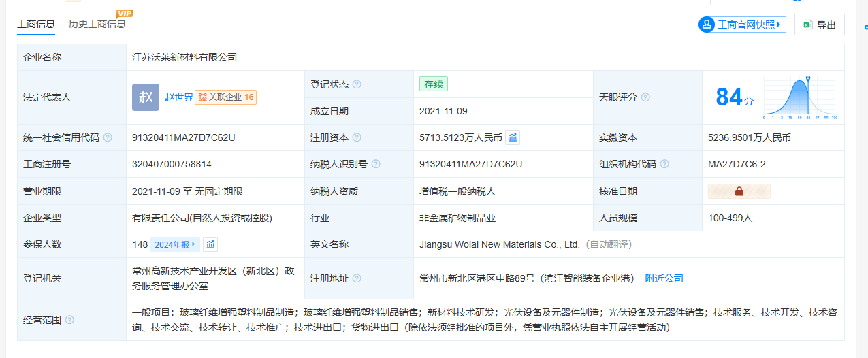Click help icon next to 组织机构代码
This screenshot has height=358, width=868.
click(664, 164)
